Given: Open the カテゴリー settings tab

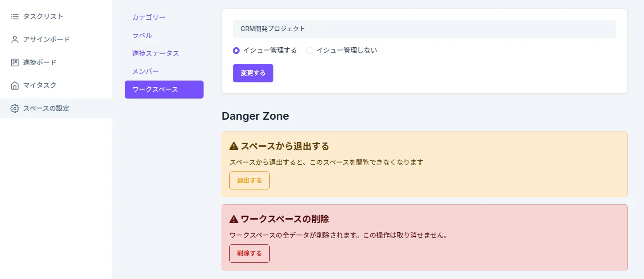Looking at the screenshot, I should [149, 18].
